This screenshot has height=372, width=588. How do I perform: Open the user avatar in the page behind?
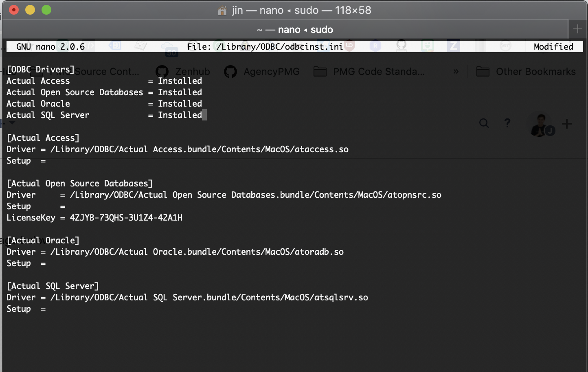tap(541, 125)
